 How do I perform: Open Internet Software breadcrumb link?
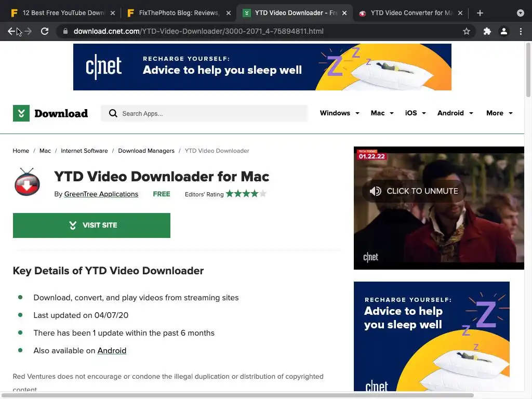(84, 151)
